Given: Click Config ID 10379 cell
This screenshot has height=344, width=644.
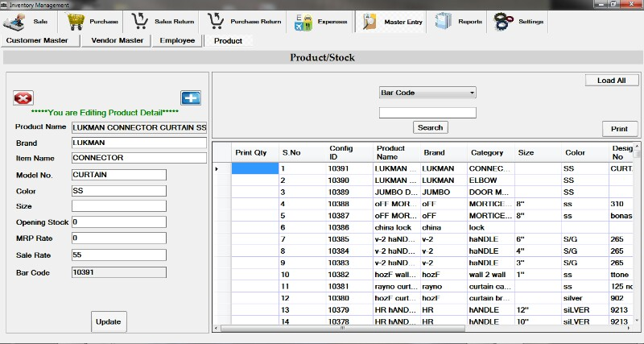Looking at the screenshot, I should click(x=349, y=310).
